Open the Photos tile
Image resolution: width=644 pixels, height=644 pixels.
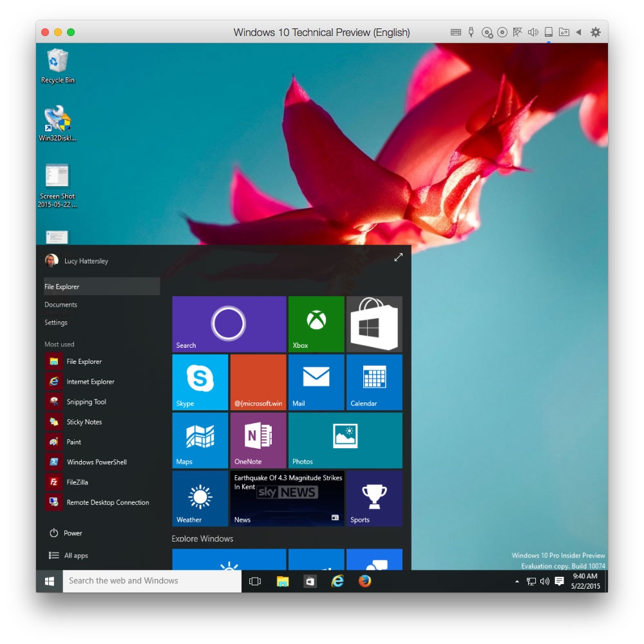coord(345,440)
